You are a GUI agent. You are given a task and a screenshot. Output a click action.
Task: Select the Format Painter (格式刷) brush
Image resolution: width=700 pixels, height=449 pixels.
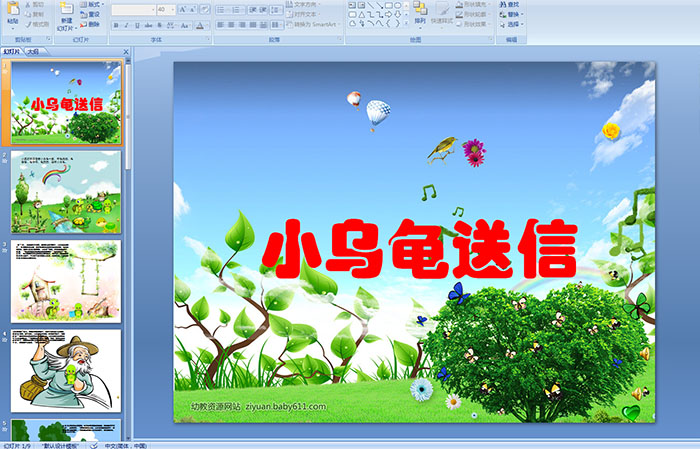coord(37,24)
